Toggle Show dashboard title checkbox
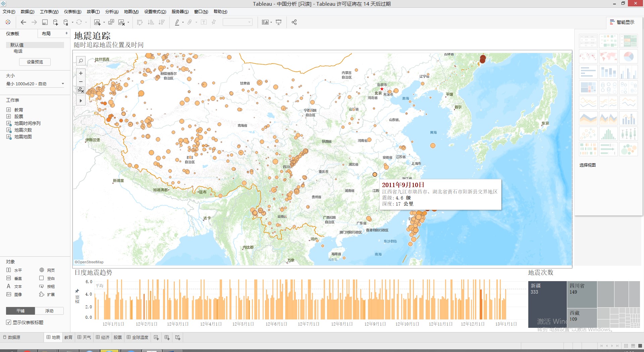 tap(9, 322)
